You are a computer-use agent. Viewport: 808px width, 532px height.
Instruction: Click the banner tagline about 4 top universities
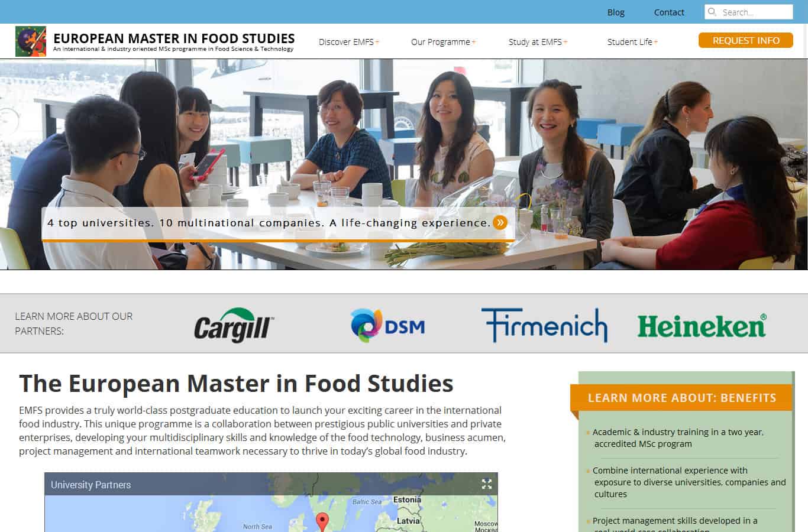point(269,223)
